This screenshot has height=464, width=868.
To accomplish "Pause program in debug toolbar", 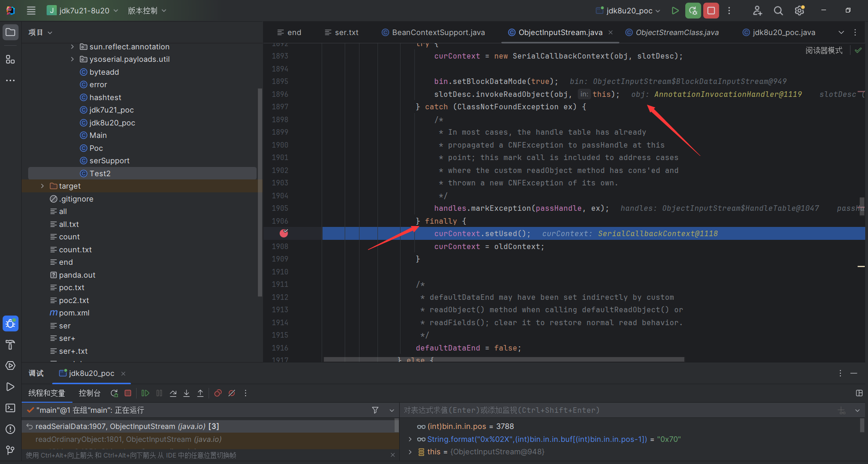I will coord(159,393).
